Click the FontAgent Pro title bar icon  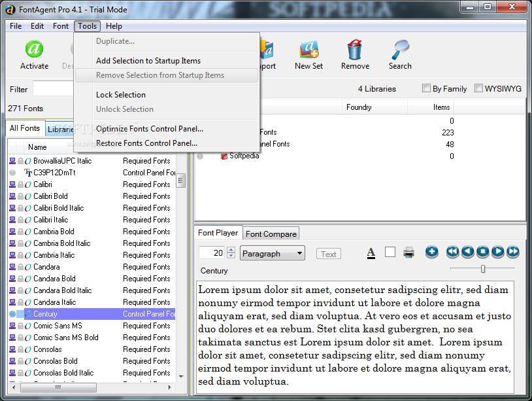(10, 10)
